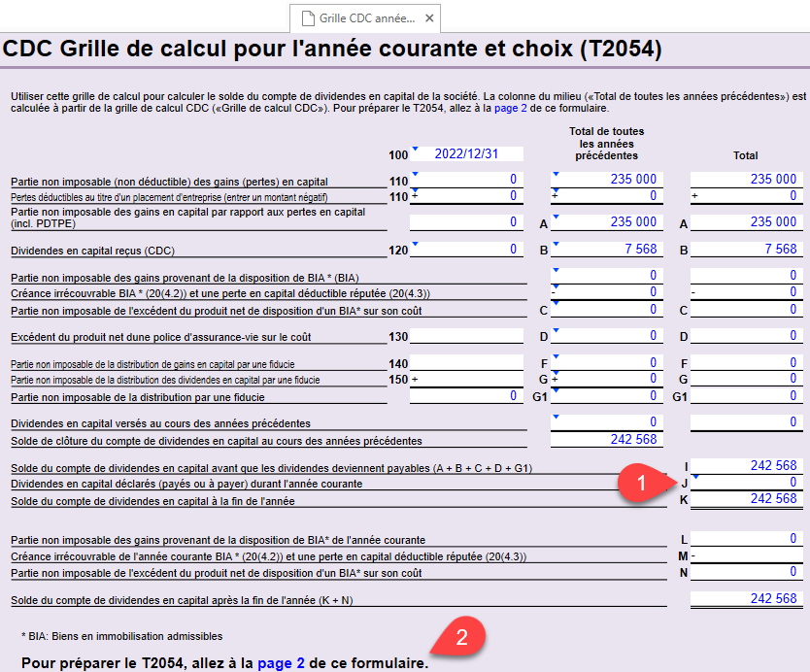This screenshot has height=672, width=810.
Task: Click line G1 Total field
Action: 747,395
